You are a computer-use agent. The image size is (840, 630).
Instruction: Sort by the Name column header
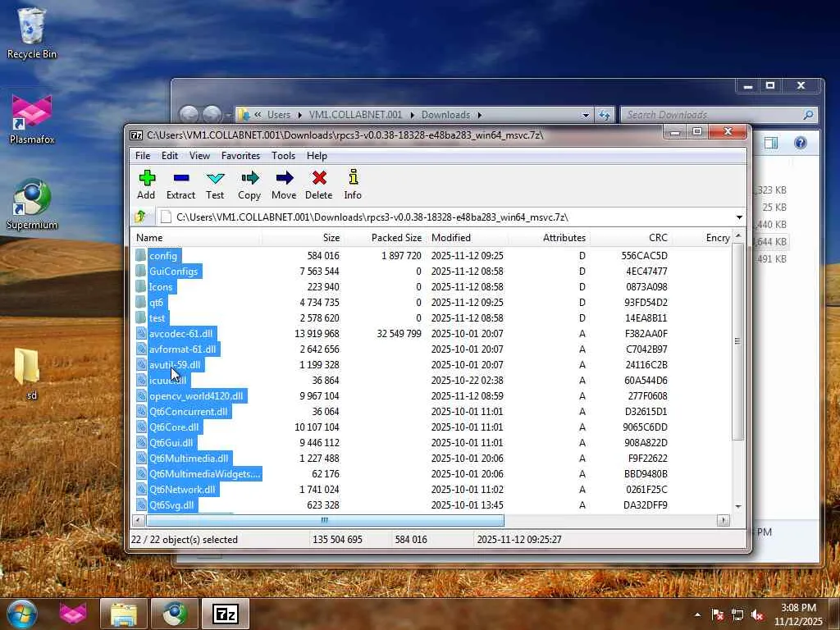click(196, 237)
